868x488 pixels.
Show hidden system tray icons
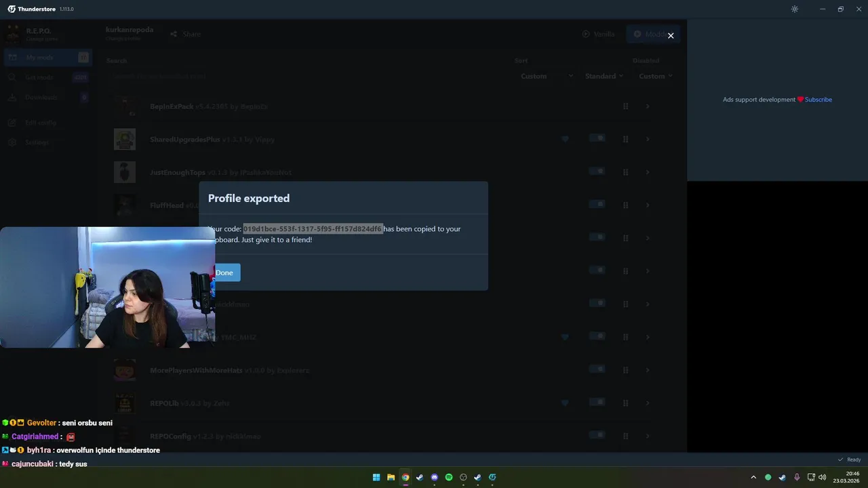pyautogui.click(x=753, y=477)
